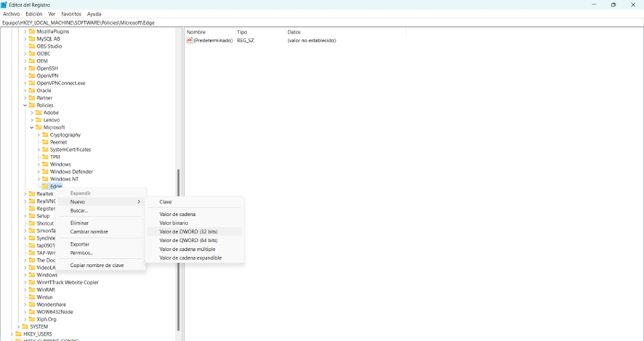644x341 pixels.
Task: Select Eliminar in context menu
Action: tap(100, 222)
